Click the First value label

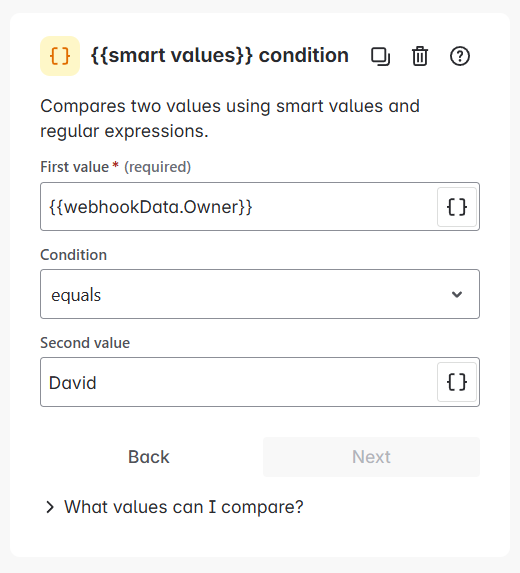[75, 167]
